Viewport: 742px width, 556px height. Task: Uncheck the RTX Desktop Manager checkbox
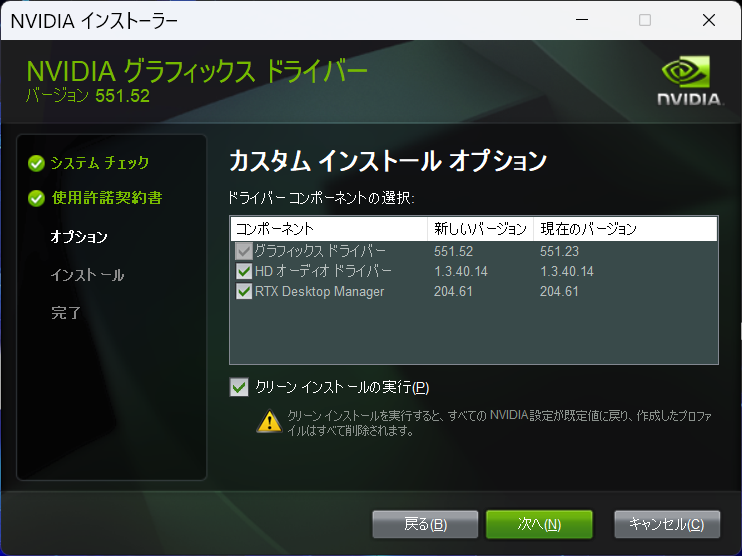point(244,291)
